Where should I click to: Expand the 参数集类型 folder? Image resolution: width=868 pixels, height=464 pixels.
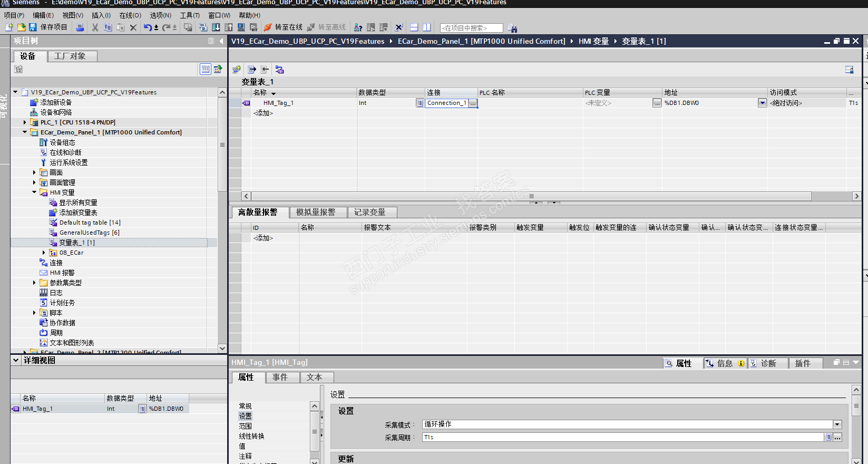point(34,283)
